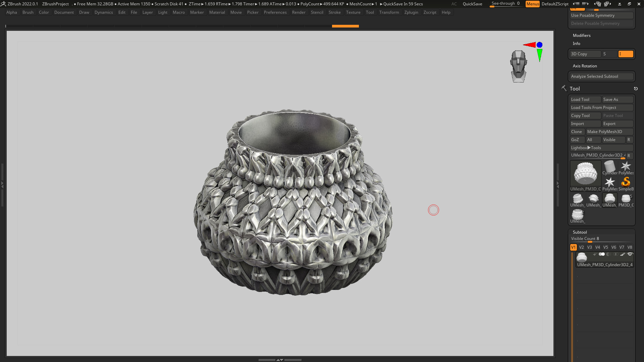
Task: Select the SimpleBrush tool icon
Action: tap(626, 184)
